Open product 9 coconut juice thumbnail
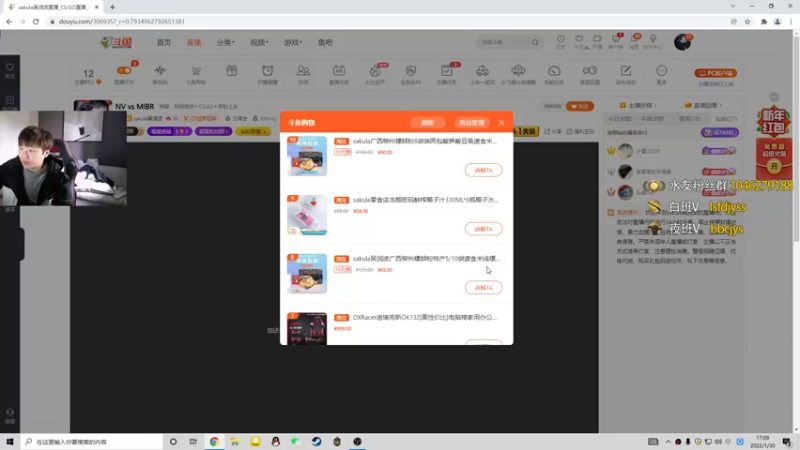800x450 pixels. [x=307, y=215]
